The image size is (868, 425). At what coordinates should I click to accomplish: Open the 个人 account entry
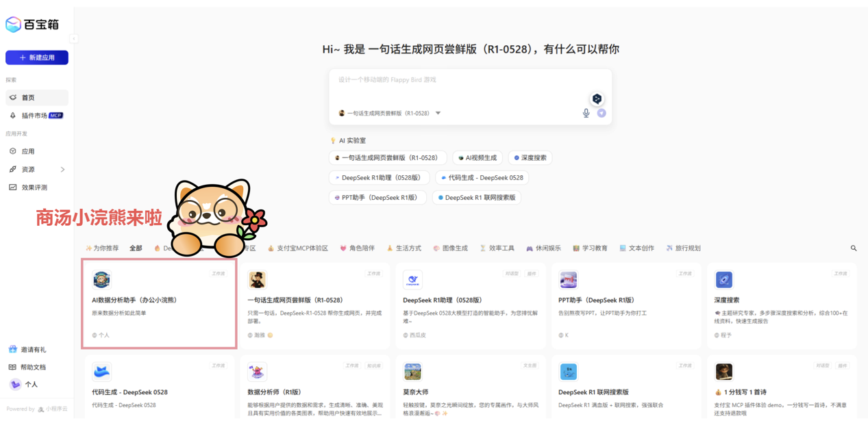tap(24, 385)
